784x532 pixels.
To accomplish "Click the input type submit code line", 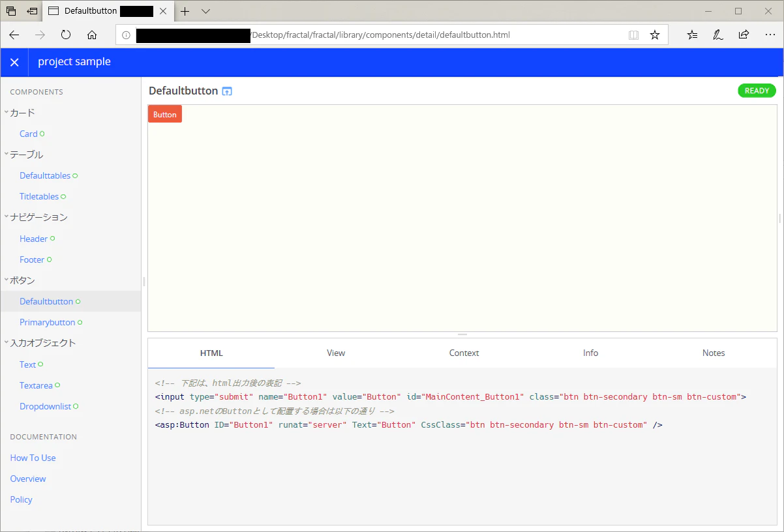I will pyautogui.click(x=450, y=397).
